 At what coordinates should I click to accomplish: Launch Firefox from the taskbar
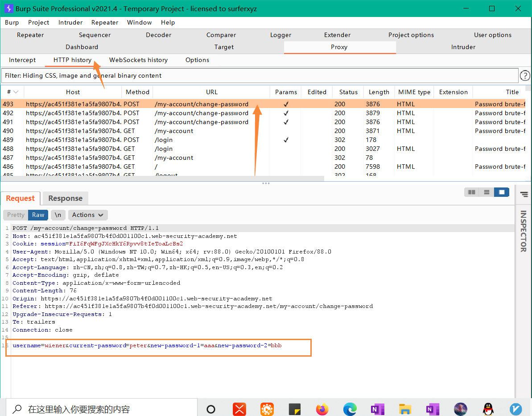322,409
